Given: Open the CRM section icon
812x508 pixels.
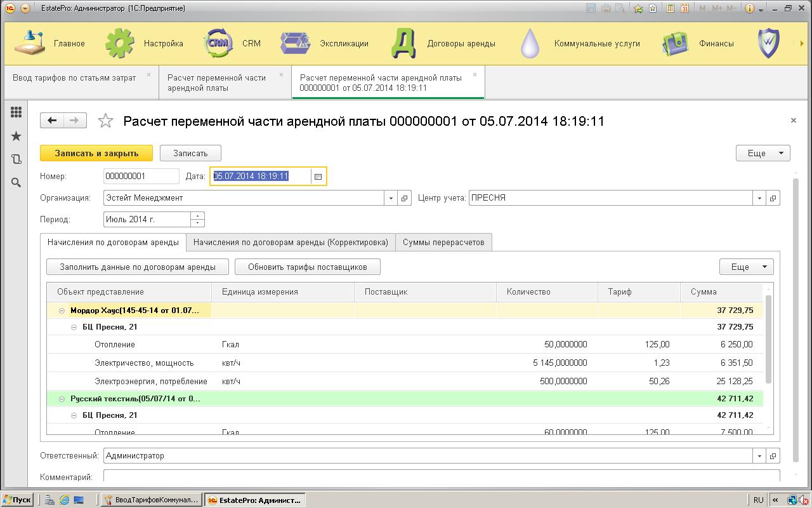Looking at the screenshot, I should 218,44.
